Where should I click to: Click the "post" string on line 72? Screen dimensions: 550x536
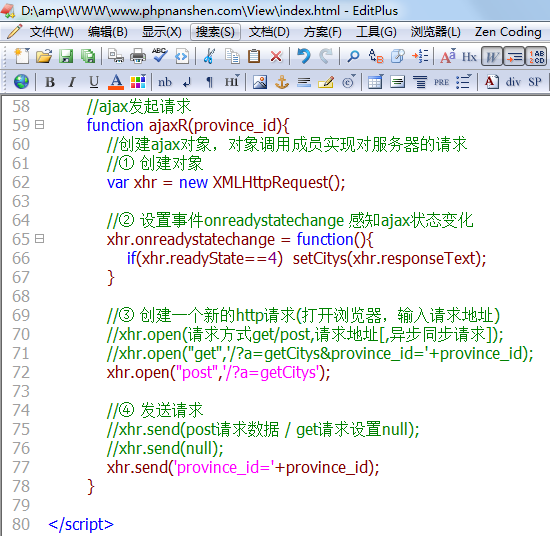click(197, 372)
